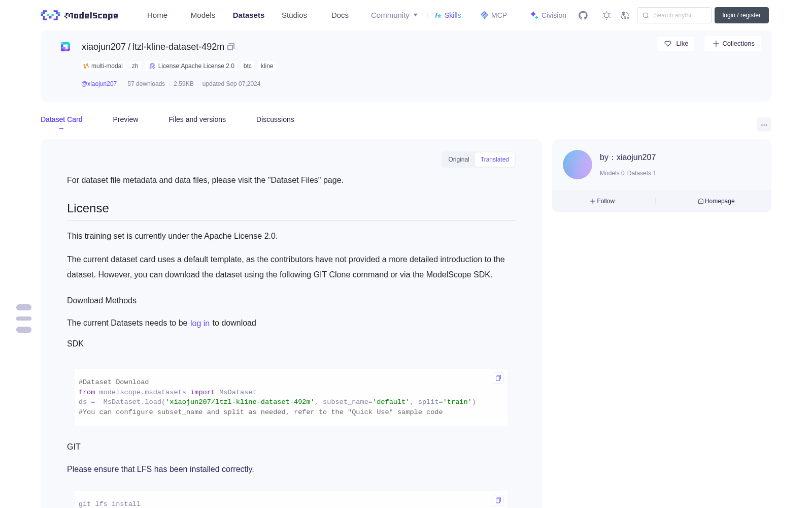Open Files and versions tab
This screenshot has width=812, height=508.
pyautogui.click(x=197, y=119)
